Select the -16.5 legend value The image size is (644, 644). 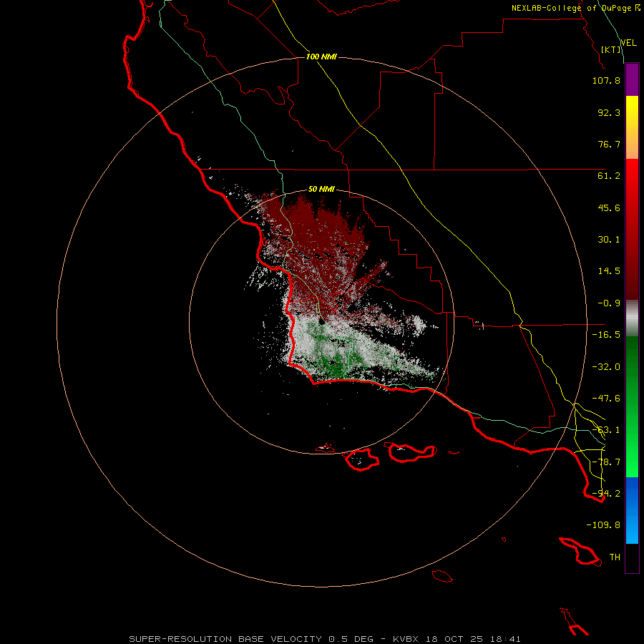(606, 335)
